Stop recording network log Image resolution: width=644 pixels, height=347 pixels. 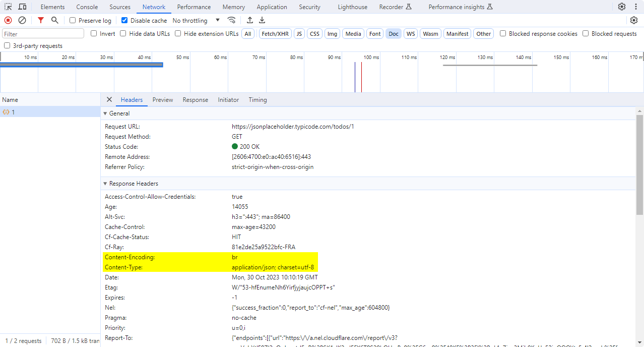(x=8, y=20)
